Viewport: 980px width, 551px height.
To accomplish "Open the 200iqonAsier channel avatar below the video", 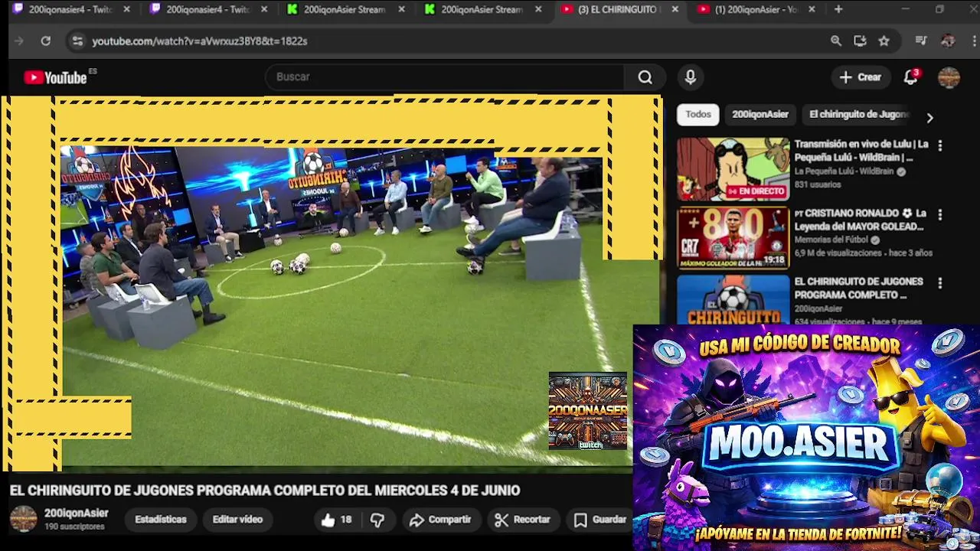I will pos(23,519).
